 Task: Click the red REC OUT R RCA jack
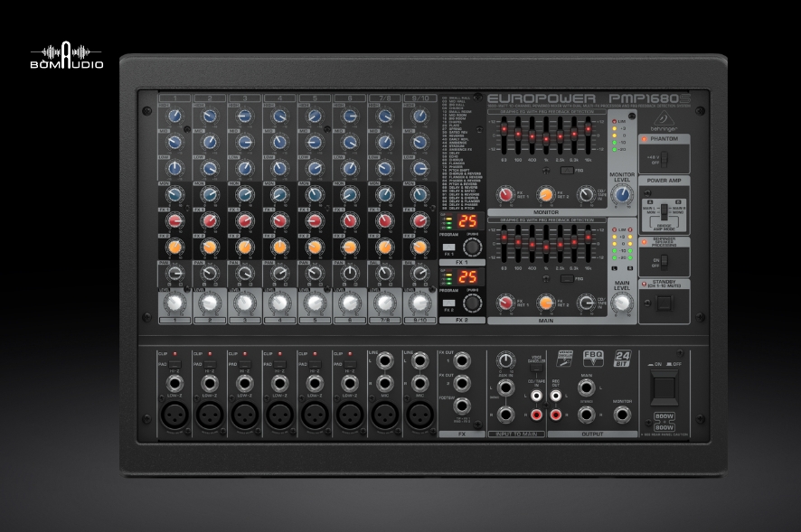tap(556, 415)
